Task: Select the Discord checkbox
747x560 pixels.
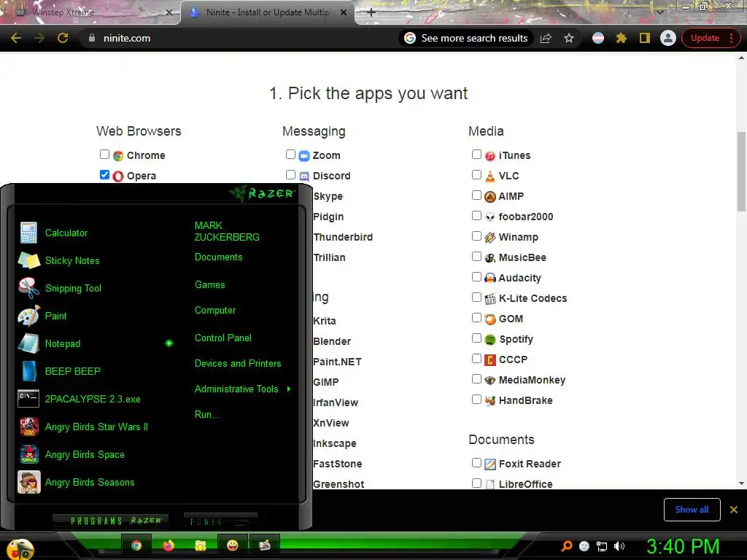Action: (x=290, y=175)
